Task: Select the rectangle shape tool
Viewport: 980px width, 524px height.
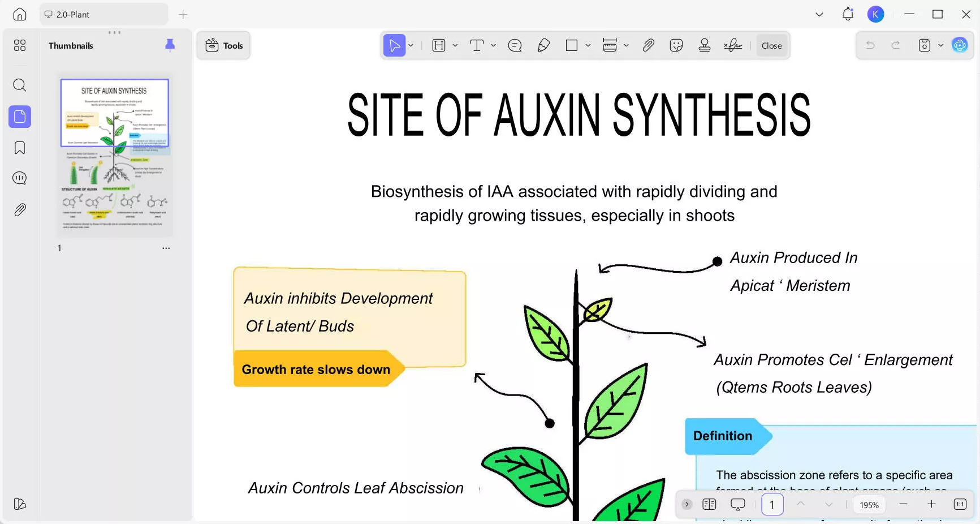Action: [x=572, y=45]
